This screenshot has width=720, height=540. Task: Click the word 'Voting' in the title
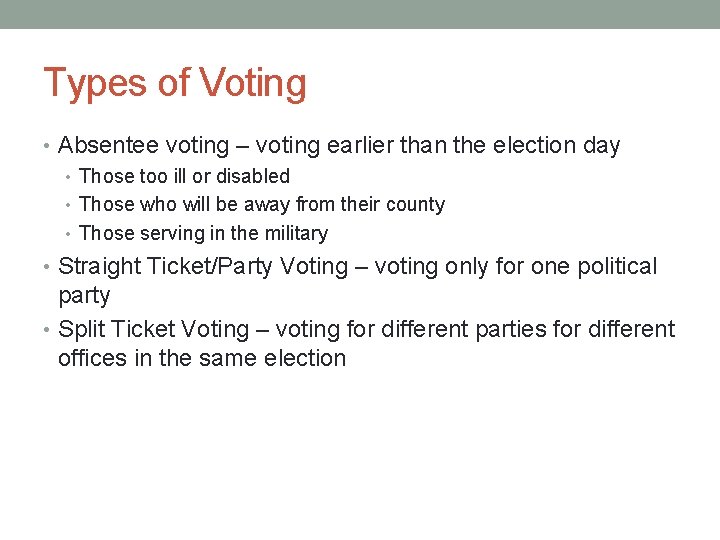(253, 83)
